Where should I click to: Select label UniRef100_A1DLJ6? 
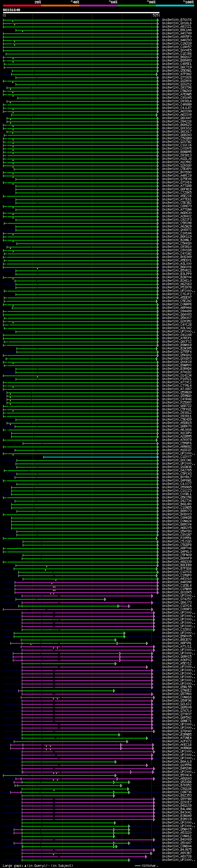177,159
